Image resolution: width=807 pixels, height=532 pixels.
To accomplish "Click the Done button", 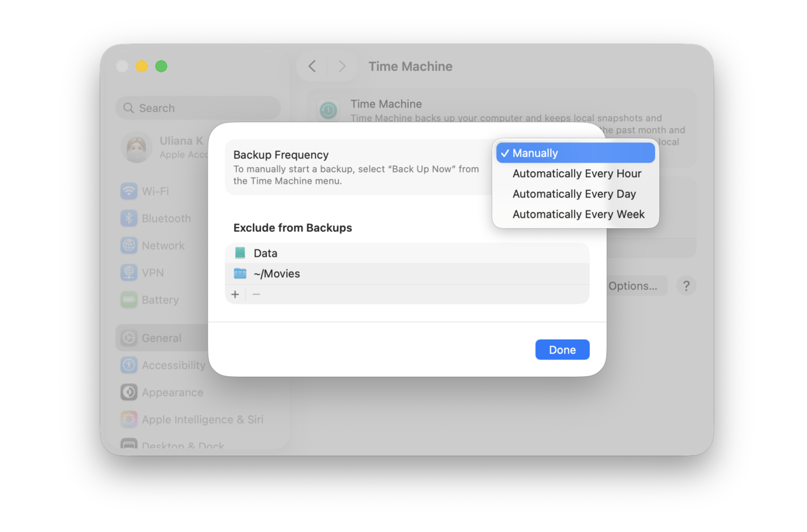I will tap(562, 350).
